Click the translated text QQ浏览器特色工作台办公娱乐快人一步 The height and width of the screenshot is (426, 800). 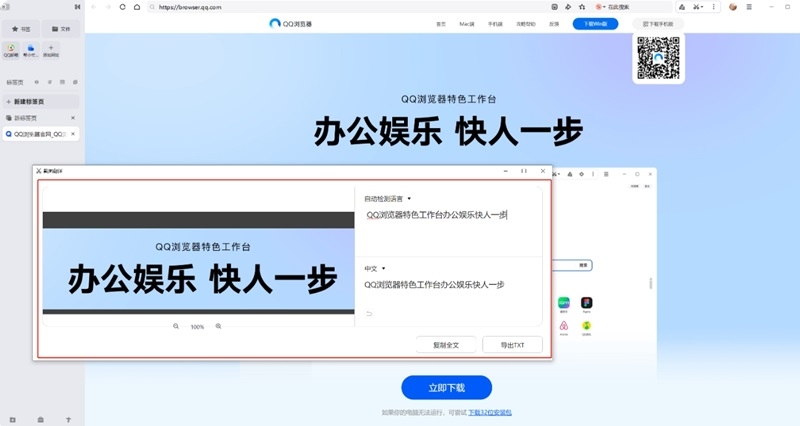[434, 285]
